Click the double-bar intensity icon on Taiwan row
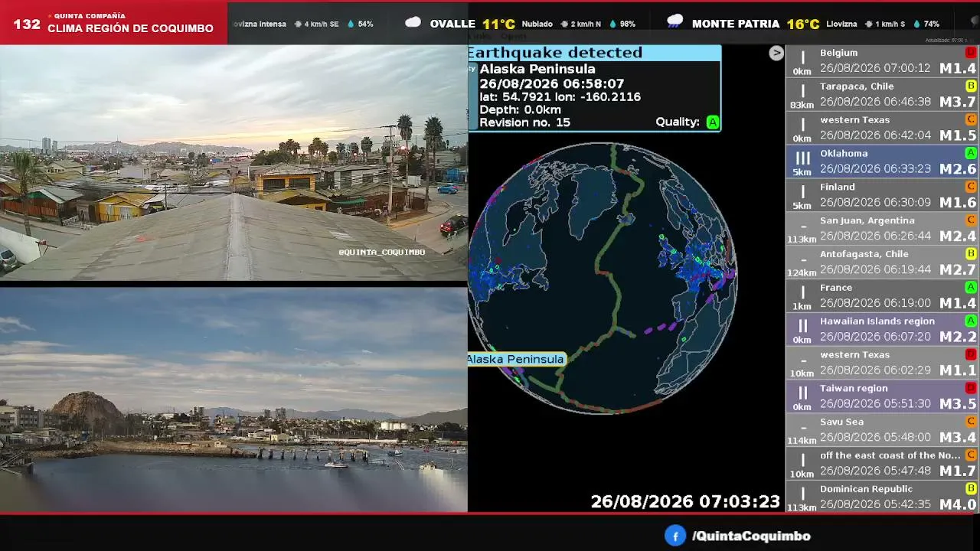 click(x=802, y=393)
